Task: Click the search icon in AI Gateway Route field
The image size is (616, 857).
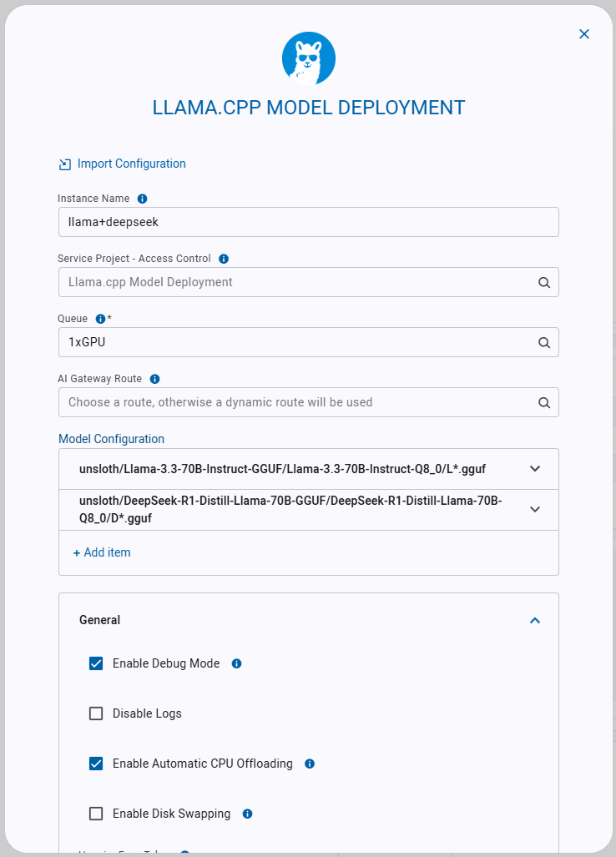Action: [x=544, y=402]
